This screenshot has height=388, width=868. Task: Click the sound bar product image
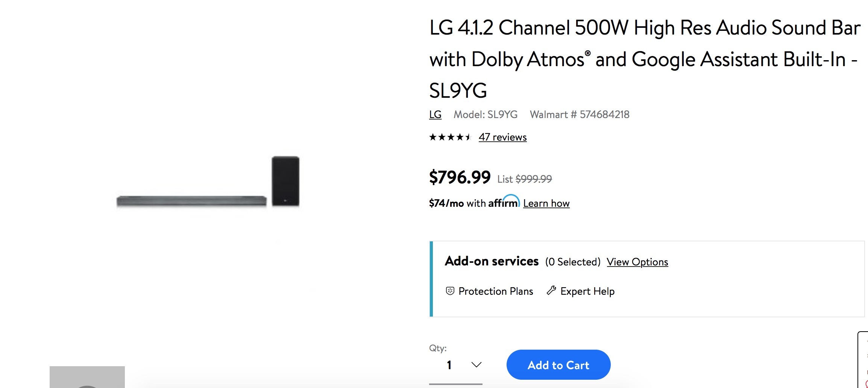pos(191,201)
